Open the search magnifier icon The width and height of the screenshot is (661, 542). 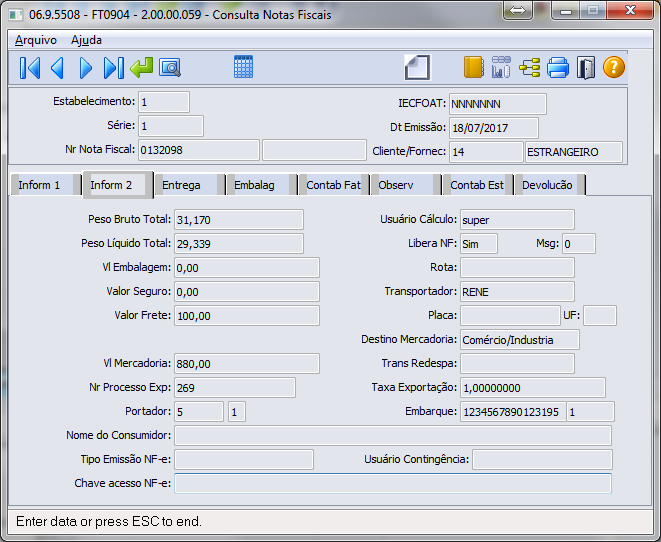170,67
